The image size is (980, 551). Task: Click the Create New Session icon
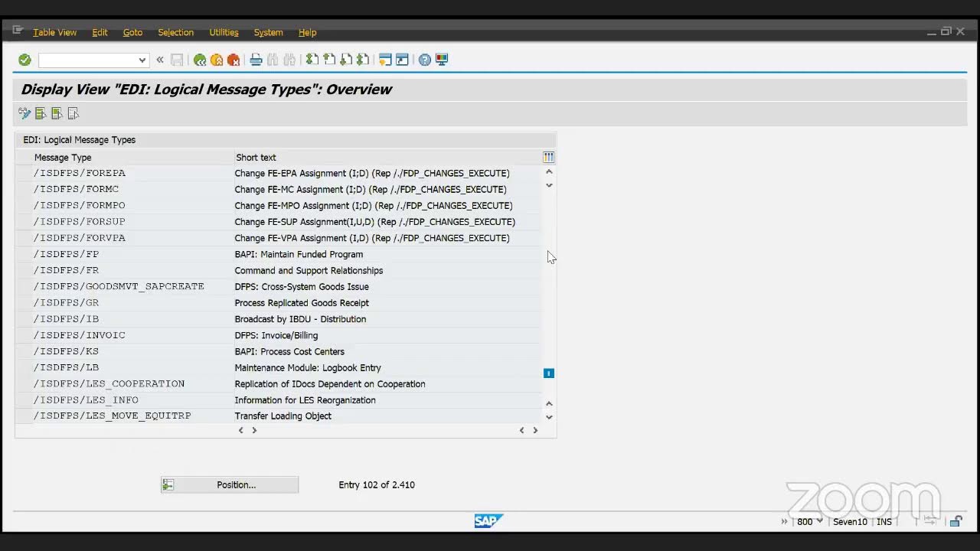385,60
